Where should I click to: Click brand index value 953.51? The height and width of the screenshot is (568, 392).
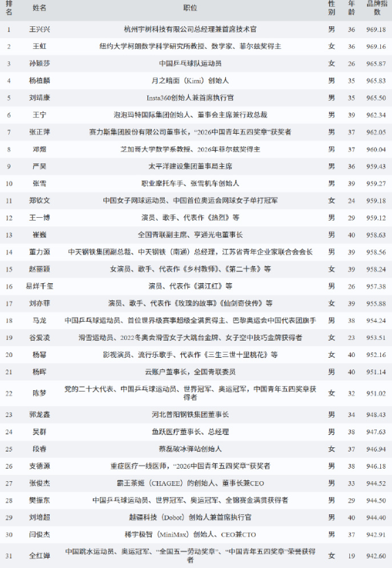tap(376, 338)
